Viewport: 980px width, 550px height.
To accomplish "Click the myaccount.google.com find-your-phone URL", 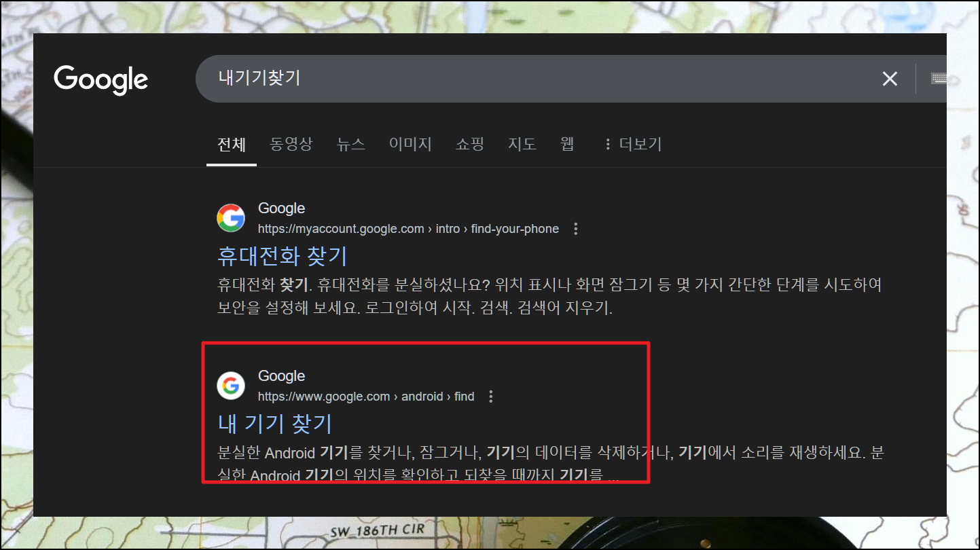I will (x=408, y=229).
